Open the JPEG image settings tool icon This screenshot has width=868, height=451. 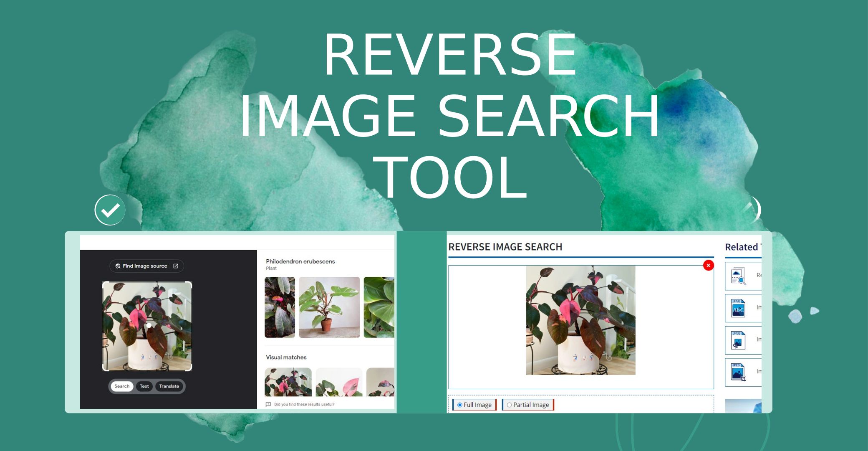pos(738,340)
